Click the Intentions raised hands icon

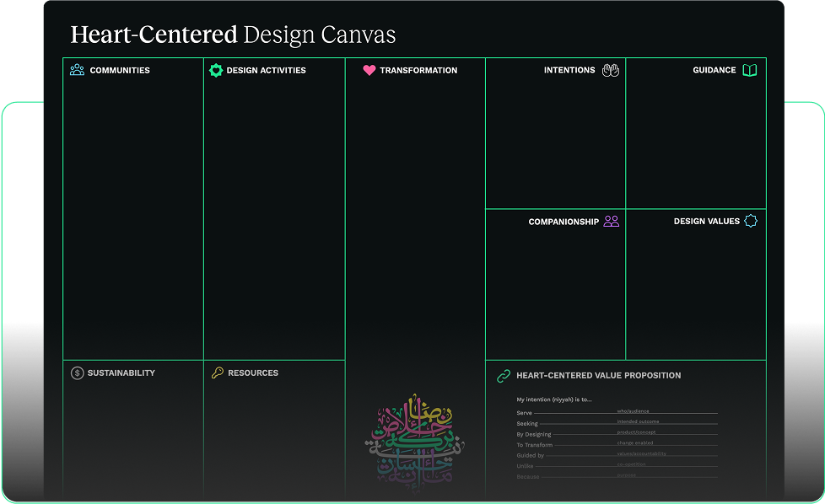611,70
